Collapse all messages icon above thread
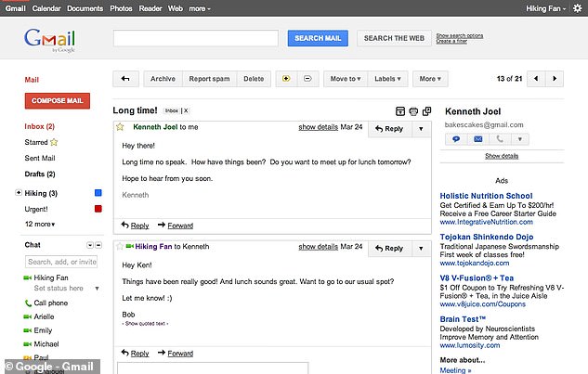This screenshot has height=374, width=588. coord(400,111)
